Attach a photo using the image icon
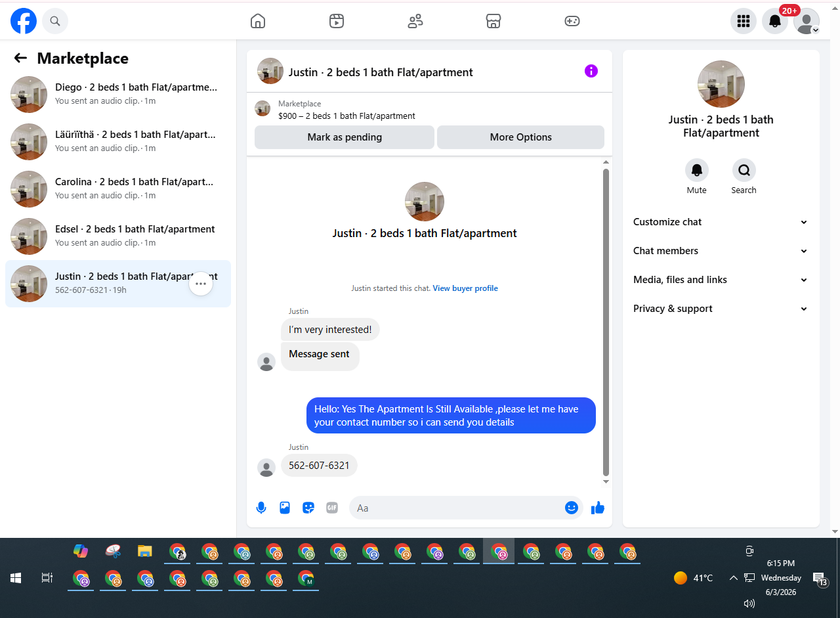This screenshot has height=618, width=840. pos(285,508)
